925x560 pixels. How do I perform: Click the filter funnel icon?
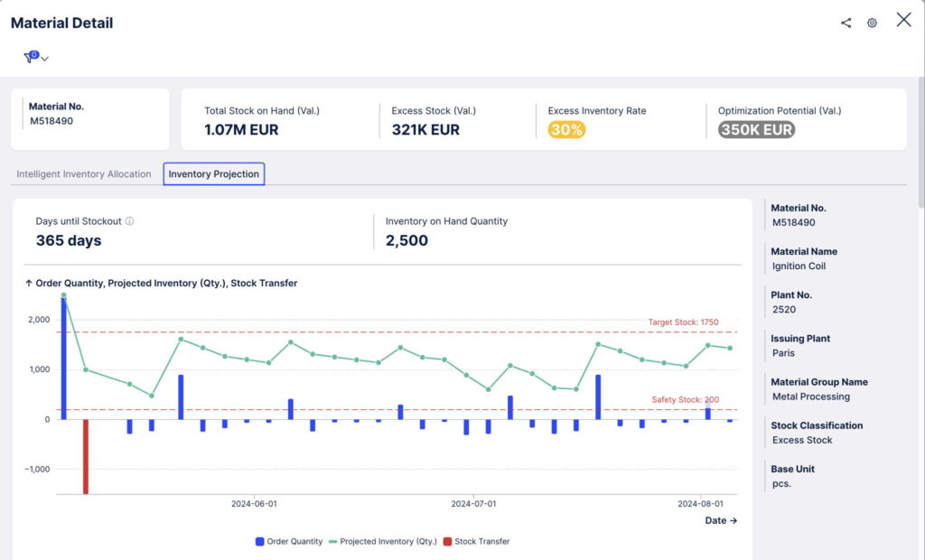tap(29, 56)
